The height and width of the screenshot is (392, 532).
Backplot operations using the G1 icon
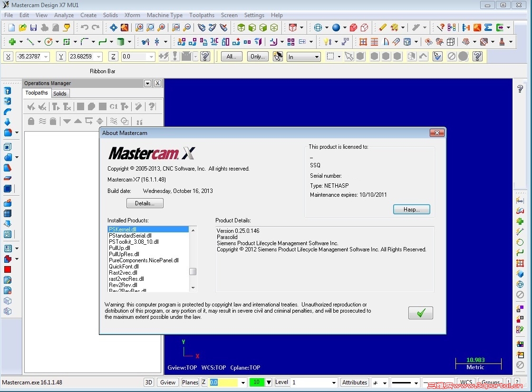point(114,106)
